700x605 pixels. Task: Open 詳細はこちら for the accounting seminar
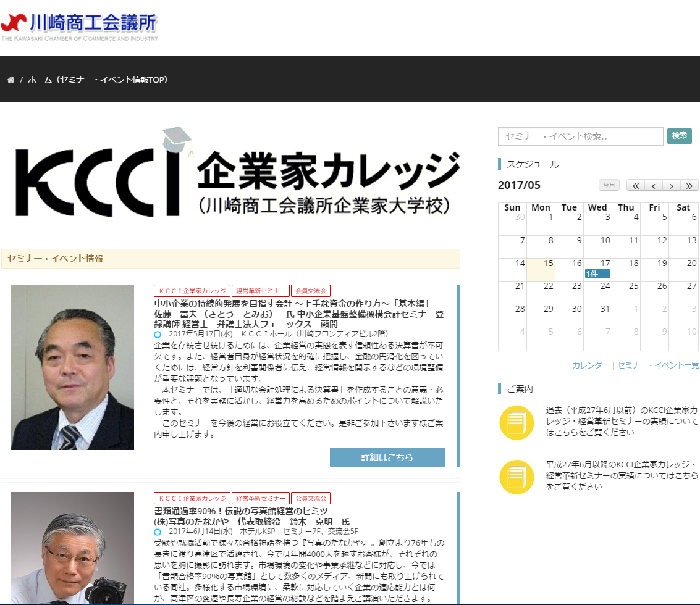[x=387, y=457]
